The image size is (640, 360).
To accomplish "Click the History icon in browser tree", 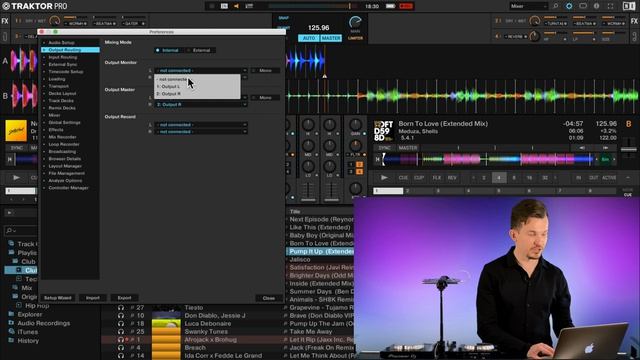I will pyautogui.click(x=11, y=340).
